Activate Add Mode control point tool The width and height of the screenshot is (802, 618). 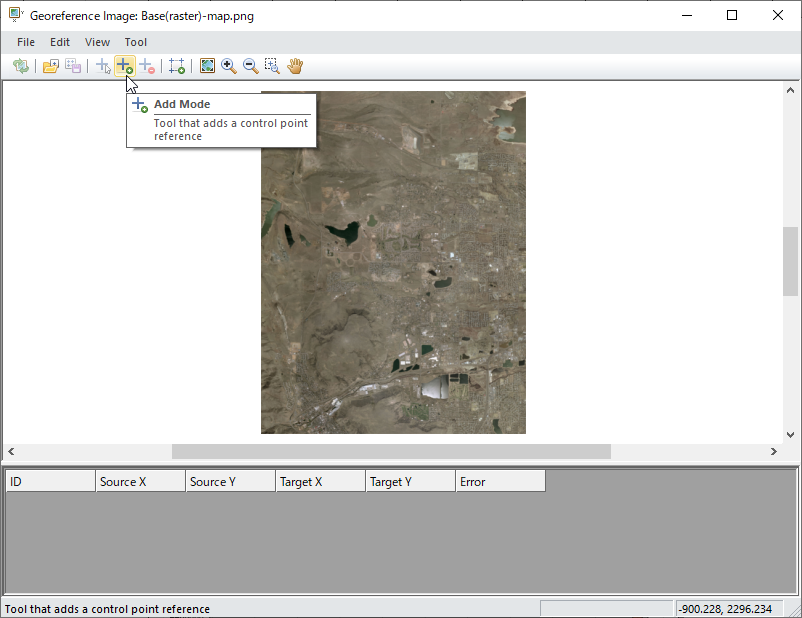click(x=125, y=66)
